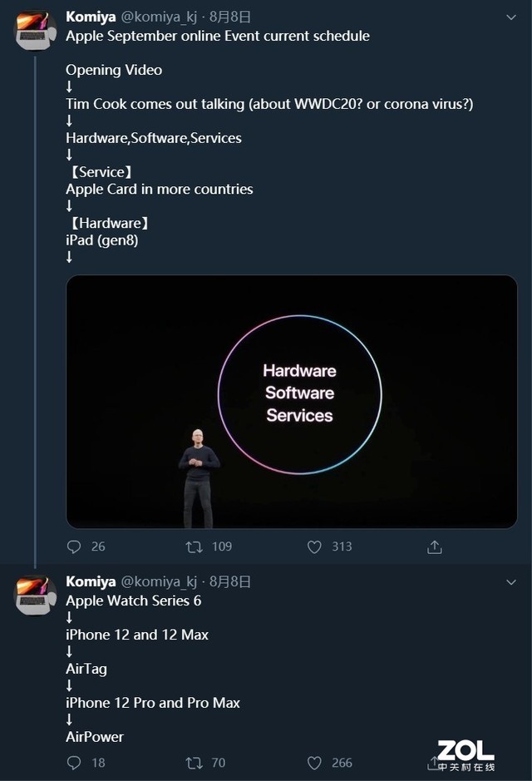The height and width of the screenshot is (781, 532).
Task: Like the first tweet
Action: pyautogui.click(x=314, y=546)
